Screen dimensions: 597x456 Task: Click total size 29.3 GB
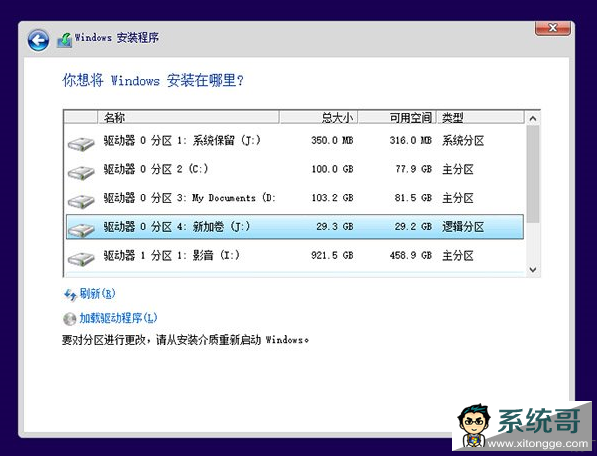[x=334, y=226]
